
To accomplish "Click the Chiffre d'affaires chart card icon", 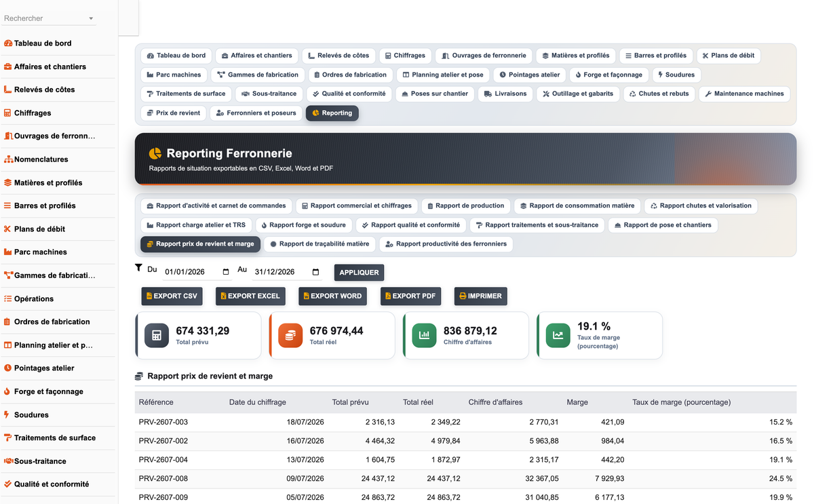I will click(424, 335).
